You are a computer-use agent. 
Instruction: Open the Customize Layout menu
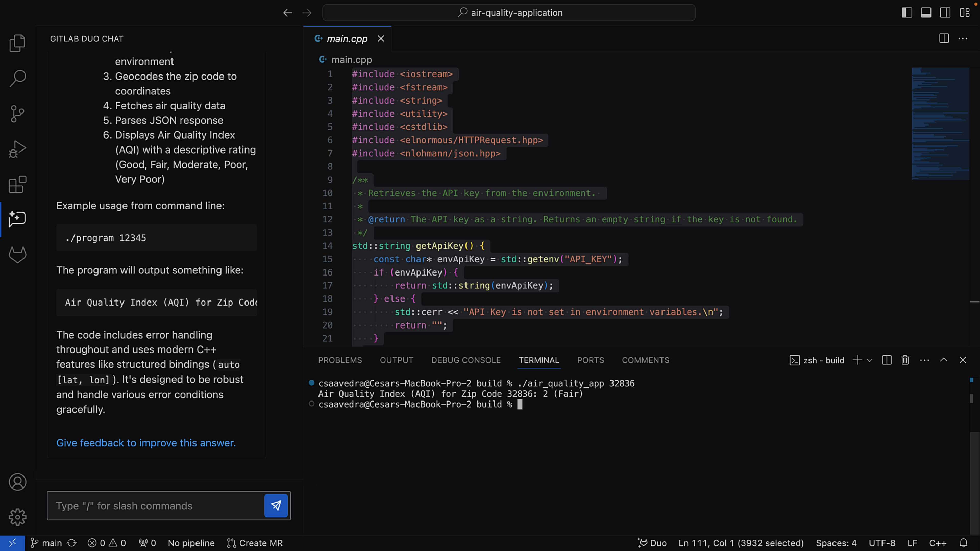pos(964,12)
